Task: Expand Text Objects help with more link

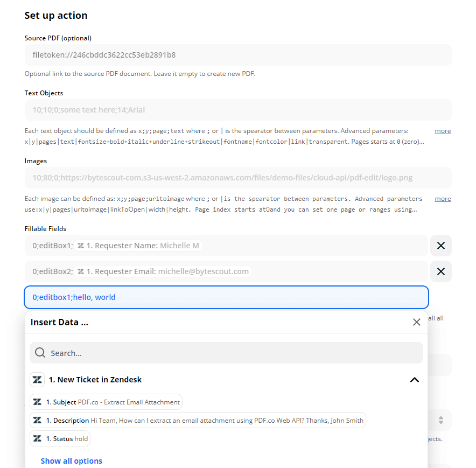Action: tap(443, 131)
